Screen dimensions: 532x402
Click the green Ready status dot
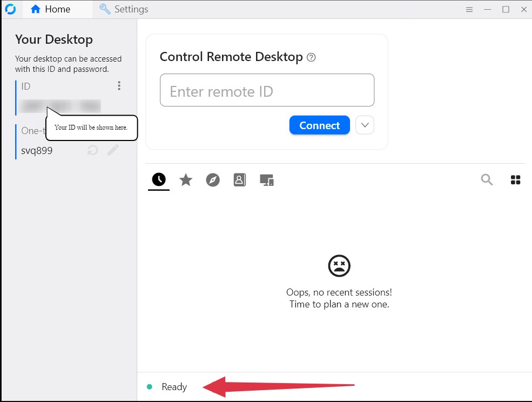pyautogui.click(x=150, y=386)
